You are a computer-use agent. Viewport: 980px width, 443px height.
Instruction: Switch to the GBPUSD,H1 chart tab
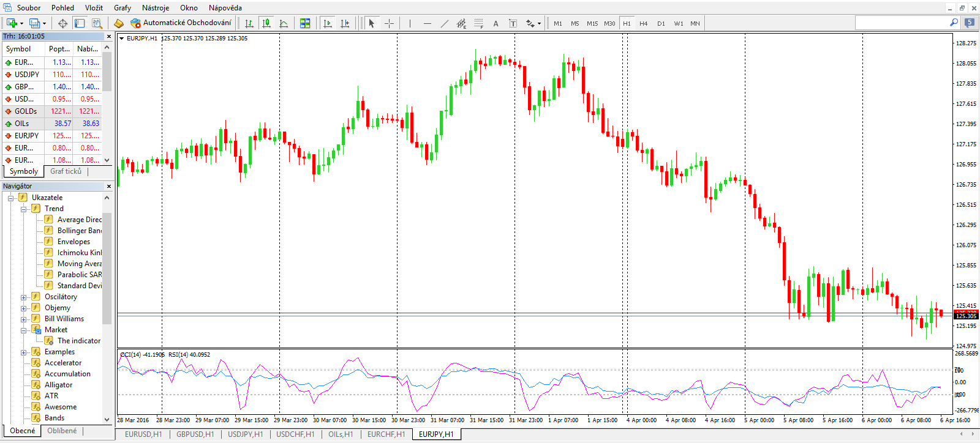click(x=195, y=434)
